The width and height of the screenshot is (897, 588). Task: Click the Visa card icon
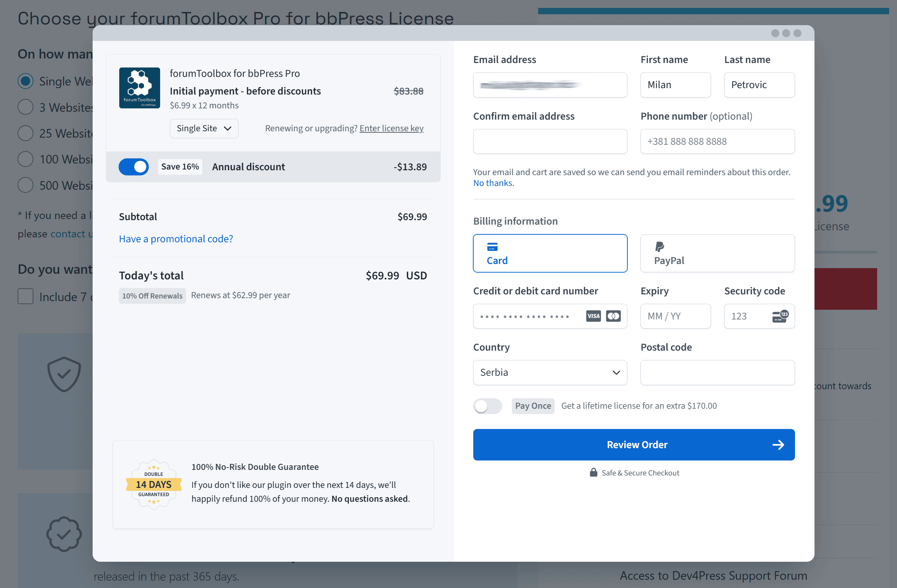pyautogui.click(x=593, y=316)
